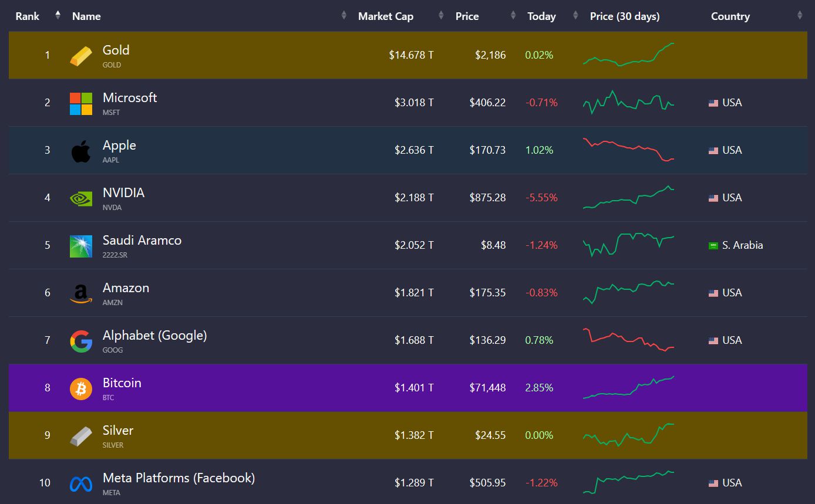Open the Saudi Aramco company link
Screen dimensions: 815x504
142,241
